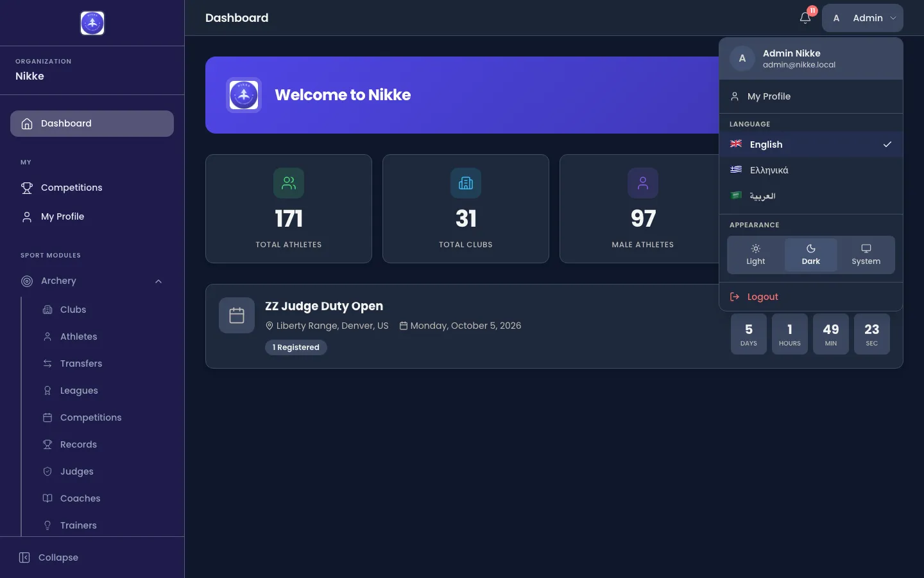Open Competitions under the My section
Screen dimensions: 924x578
[92, 188]
